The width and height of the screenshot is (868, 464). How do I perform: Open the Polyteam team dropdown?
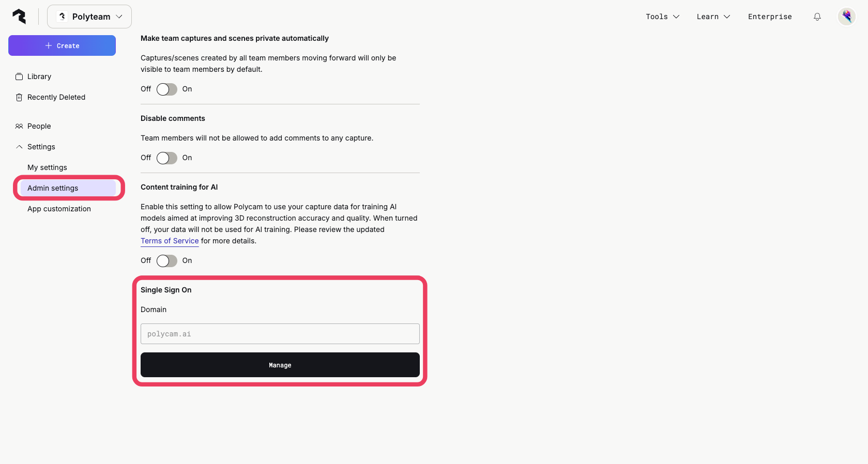click(x=89, y=17)
